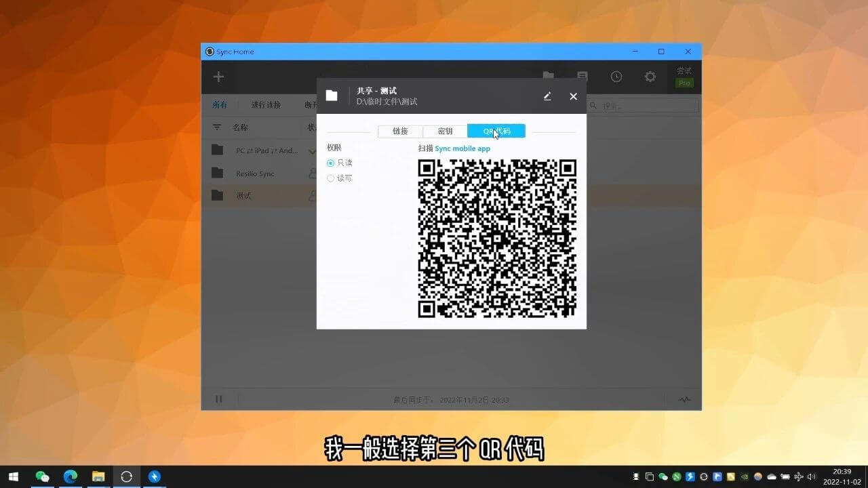Image resolution: width=868 pixels, height=488 pixels.
Task: Switch to the 密钥 tab
Action: click(x=445, y=131)
